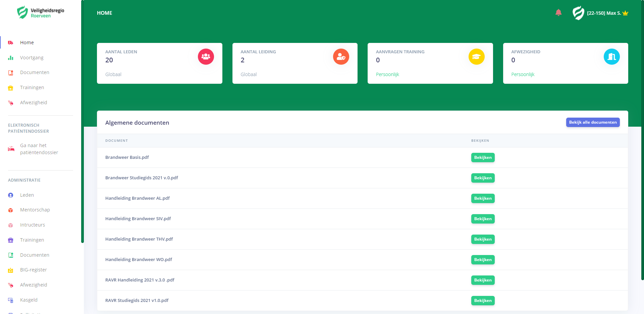
Task: View the Brandweer Basis.pdf document
Action: pyautogui.click(x=483, y=158)
